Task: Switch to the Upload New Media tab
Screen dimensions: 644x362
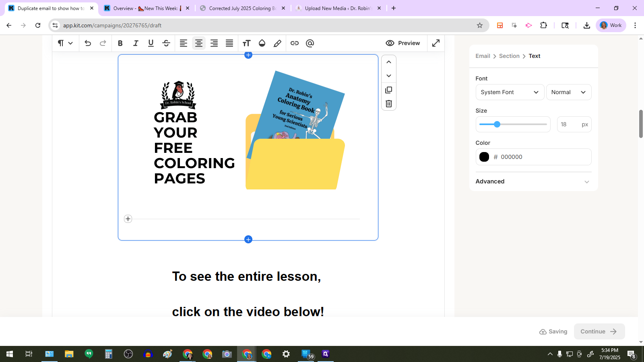Action: [x=338, y=8]
